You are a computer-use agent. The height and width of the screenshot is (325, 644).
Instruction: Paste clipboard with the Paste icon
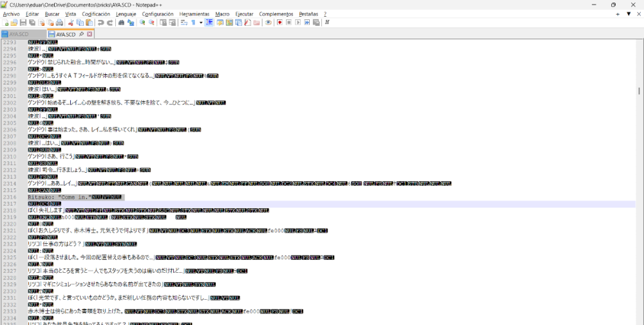89,22
